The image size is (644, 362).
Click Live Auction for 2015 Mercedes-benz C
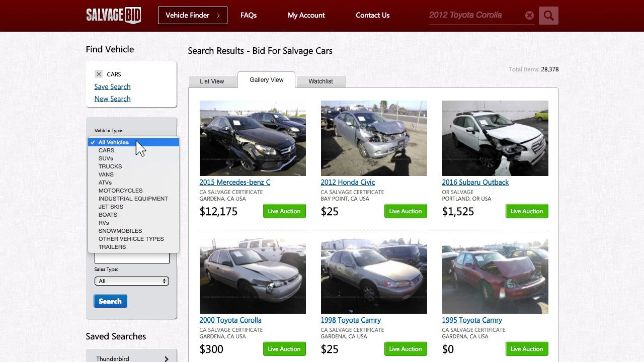pos(284,211)
